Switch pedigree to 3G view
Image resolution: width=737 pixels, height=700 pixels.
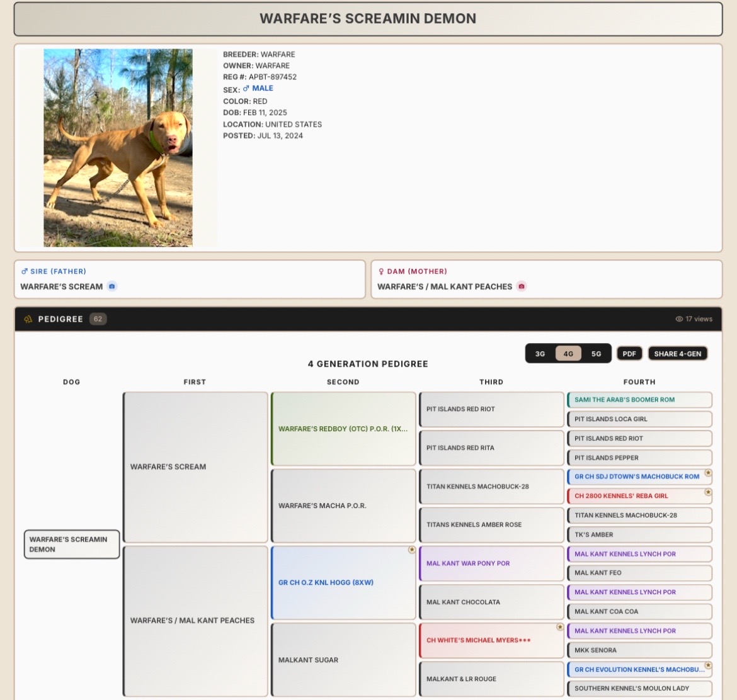540,354
